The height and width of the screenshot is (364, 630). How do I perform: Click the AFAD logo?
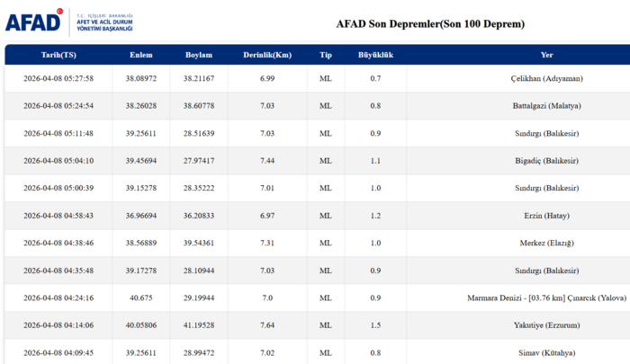pos(68,22)
